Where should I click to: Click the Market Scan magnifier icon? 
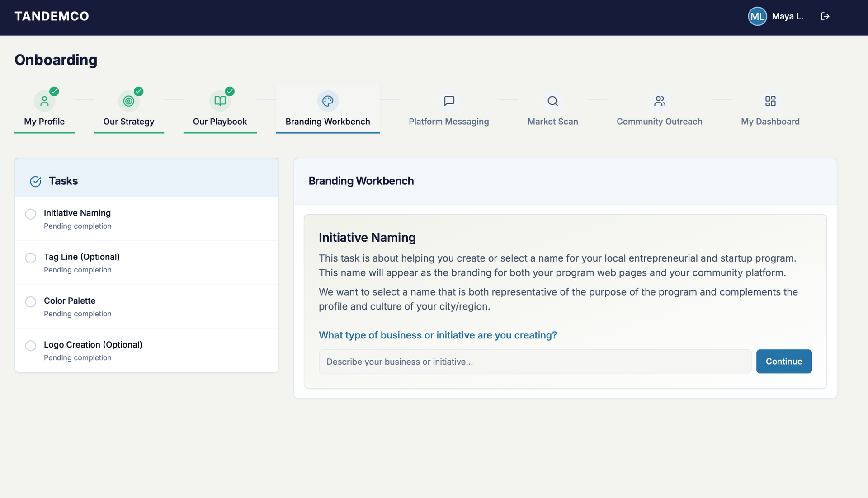pos(552,101)
